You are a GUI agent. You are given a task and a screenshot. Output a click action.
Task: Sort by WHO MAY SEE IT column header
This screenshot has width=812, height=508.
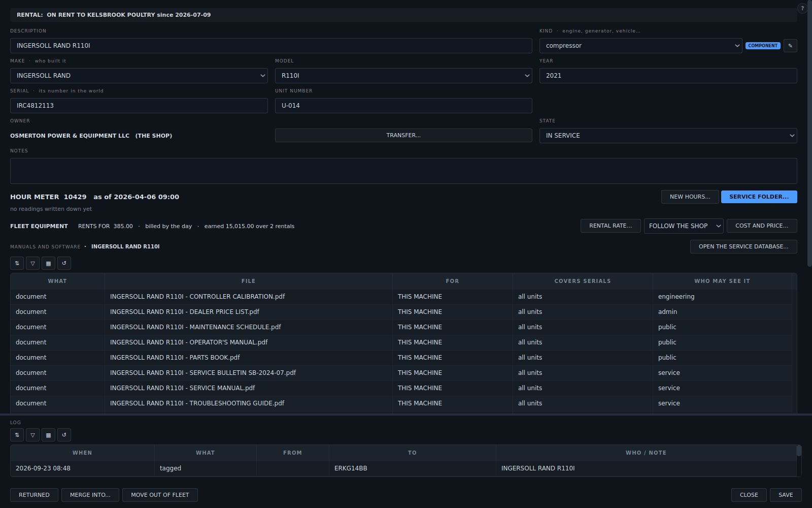722,281
